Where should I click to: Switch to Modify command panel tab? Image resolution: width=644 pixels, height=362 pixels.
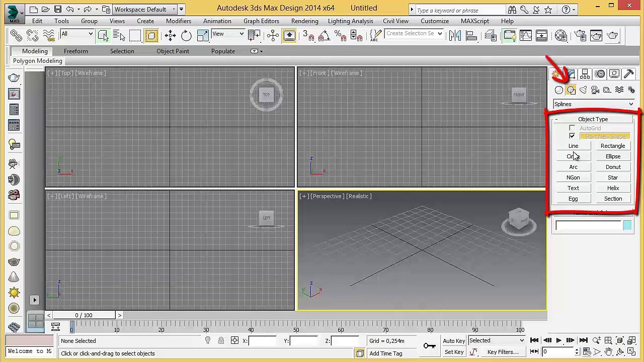[571, 74]
